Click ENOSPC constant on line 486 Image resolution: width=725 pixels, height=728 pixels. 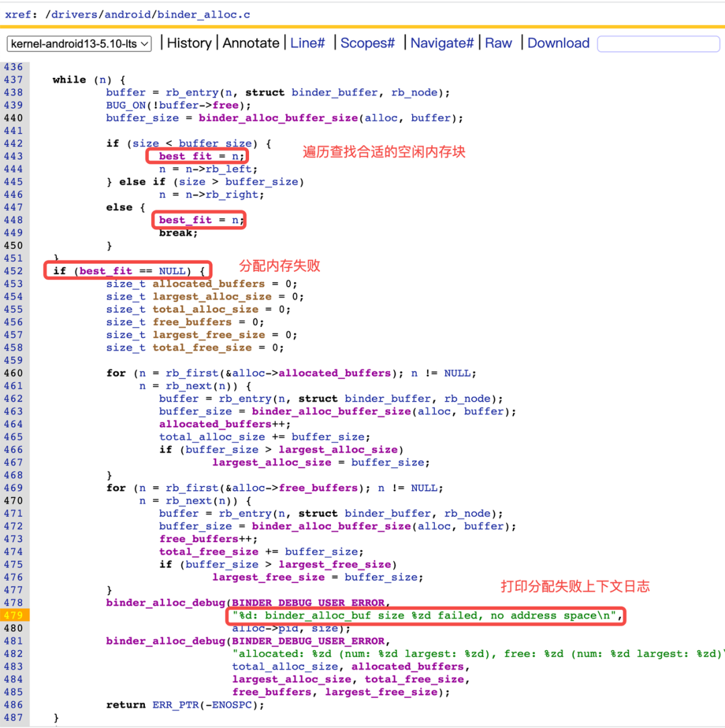232,704
